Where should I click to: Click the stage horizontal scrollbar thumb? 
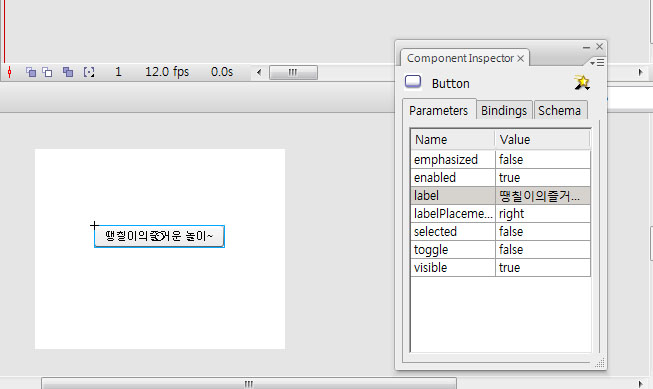[x=249, y=384]
